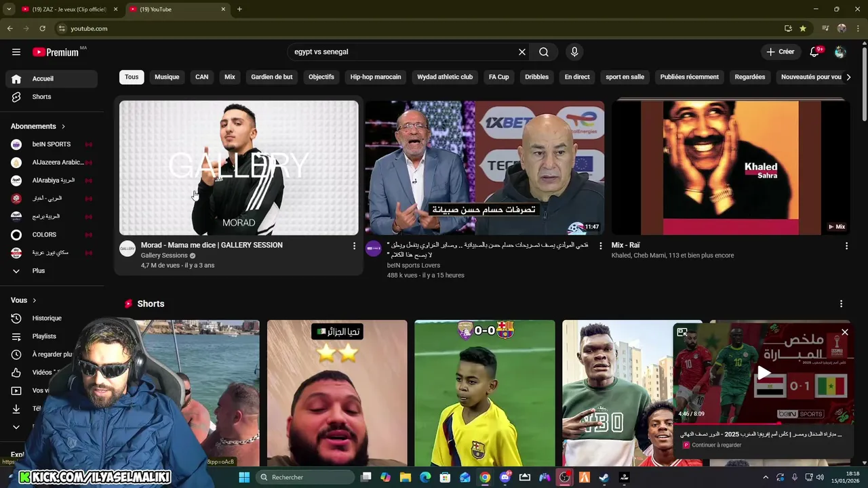The height and width of the screenshot is (488, 868).
Task: Go to Accueil in the sidebar
Action: click(52, 79)
